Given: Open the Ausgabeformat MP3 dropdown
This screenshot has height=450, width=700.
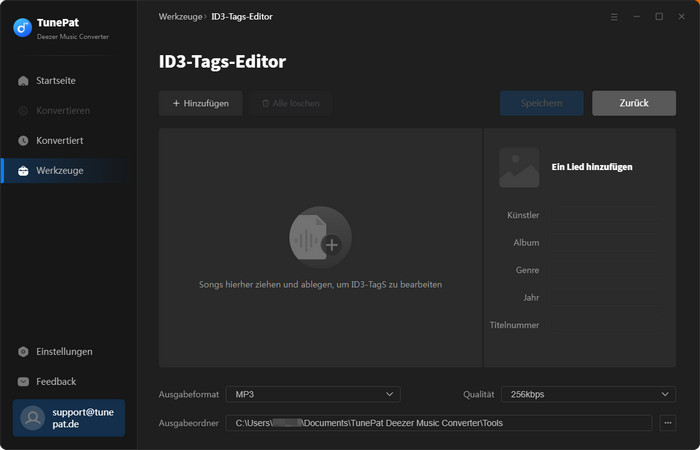Looking at the screenshot, I should point(313,395).
